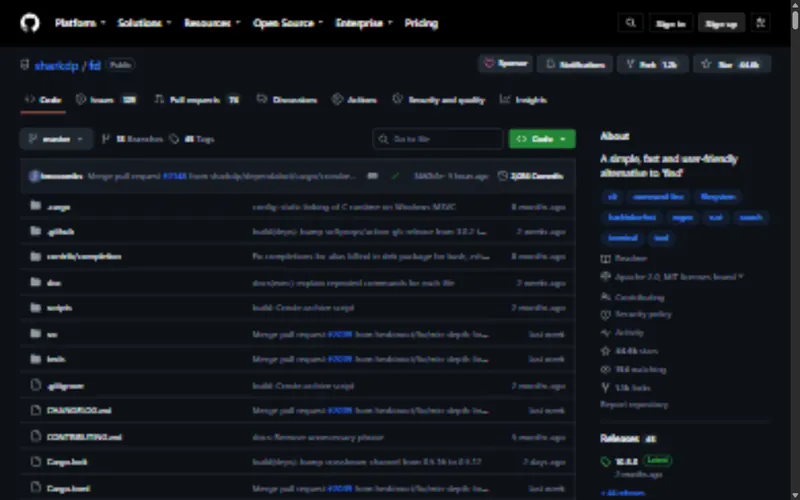The height and width of the screenshot is (500, 800).
Task: Open the sharkdp owner link
Action: (57, 65)
